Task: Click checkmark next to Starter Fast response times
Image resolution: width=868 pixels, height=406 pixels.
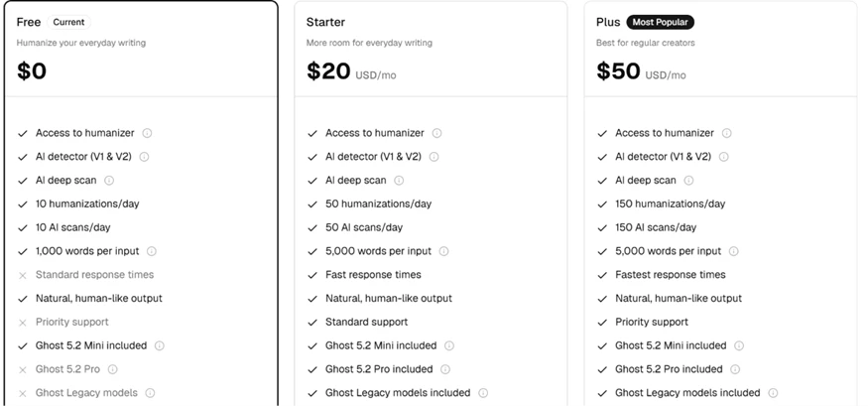Action: pyautogui.click(x=312, y=275)
